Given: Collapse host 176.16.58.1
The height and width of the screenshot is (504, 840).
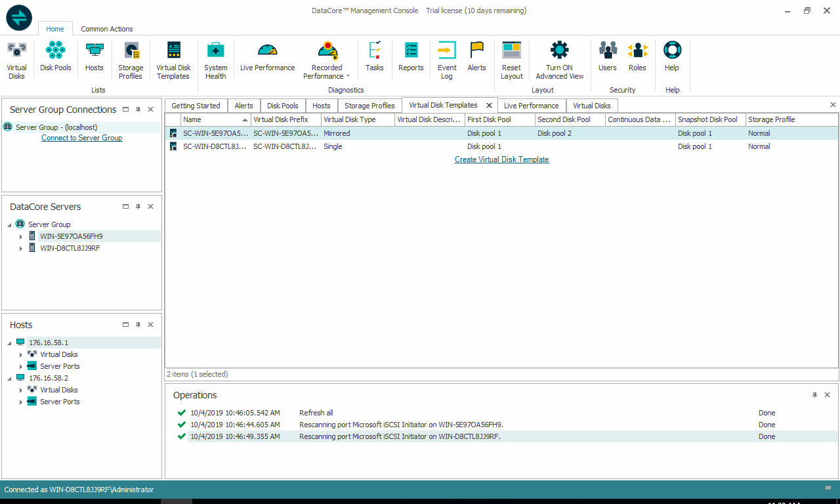Looking at the screenshot, I should (9, 343).
